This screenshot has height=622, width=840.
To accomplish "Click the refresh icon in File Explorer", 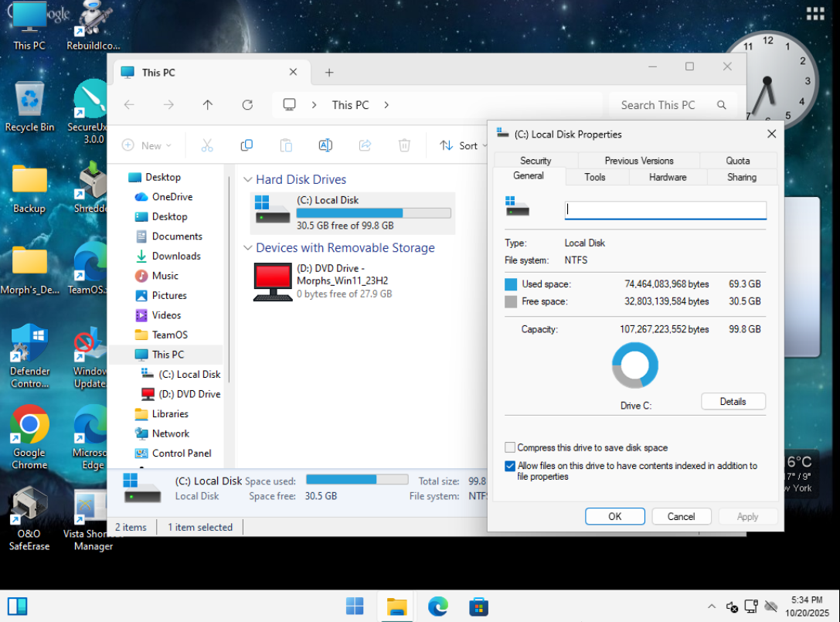I will pos(247,105).
